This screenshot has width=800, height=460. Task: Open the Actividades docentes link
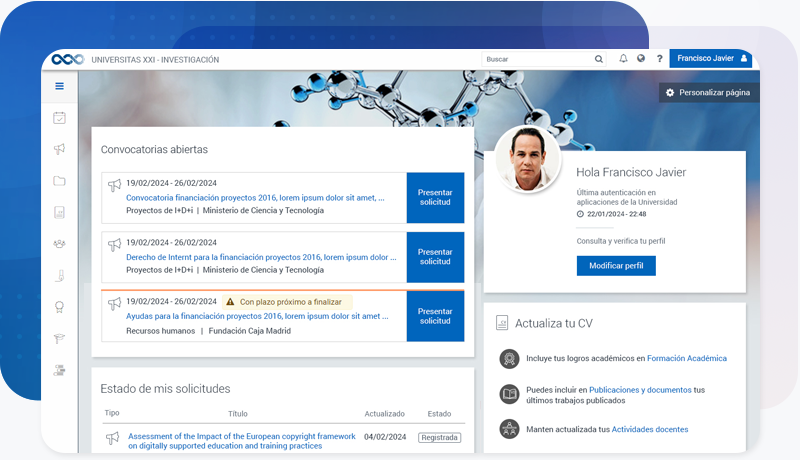[649, 429]
